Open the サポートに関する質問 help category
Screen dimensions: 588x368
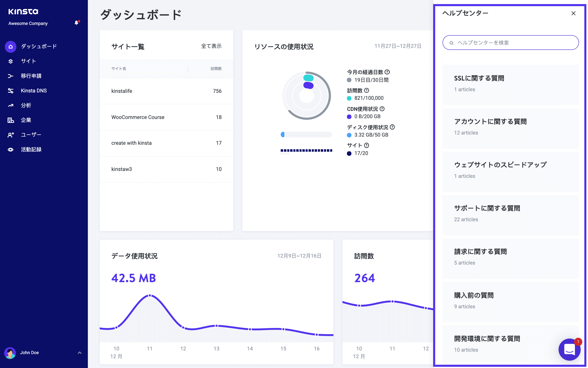tap(487, 208)
